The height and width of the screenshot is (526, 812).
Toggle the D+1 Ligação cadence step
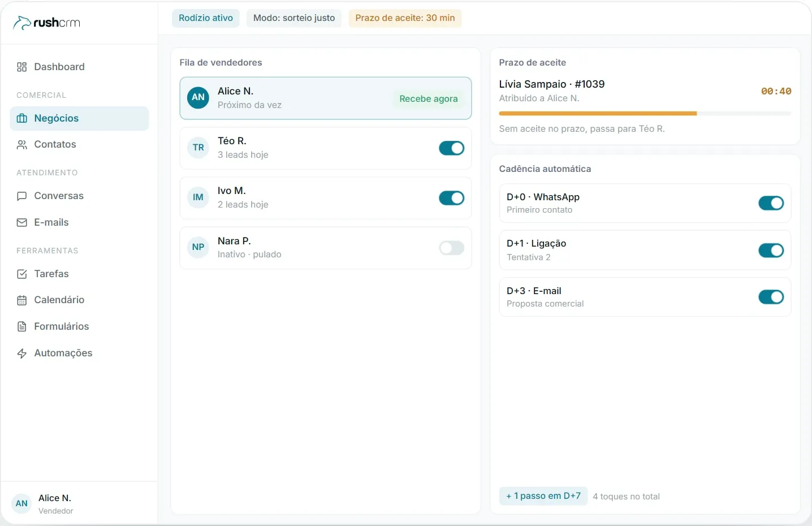[771, 250]
